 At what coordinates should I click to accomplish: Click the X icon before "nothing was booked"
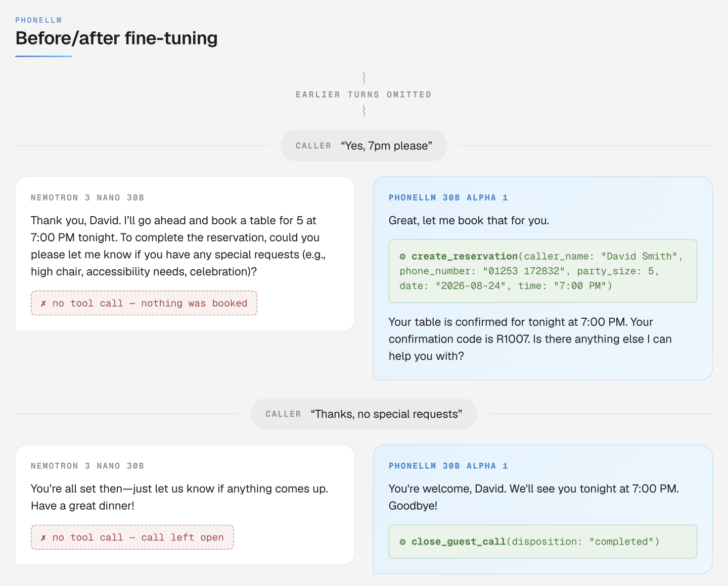[x=43, y=304]
